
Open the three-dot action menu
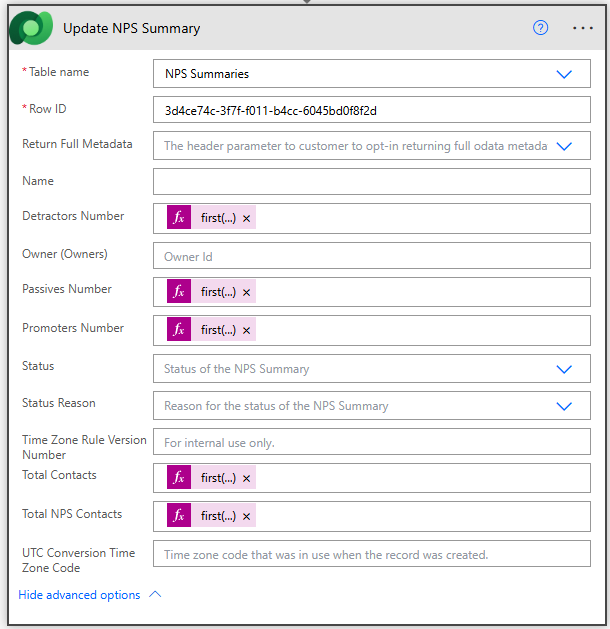pos(583,28)
